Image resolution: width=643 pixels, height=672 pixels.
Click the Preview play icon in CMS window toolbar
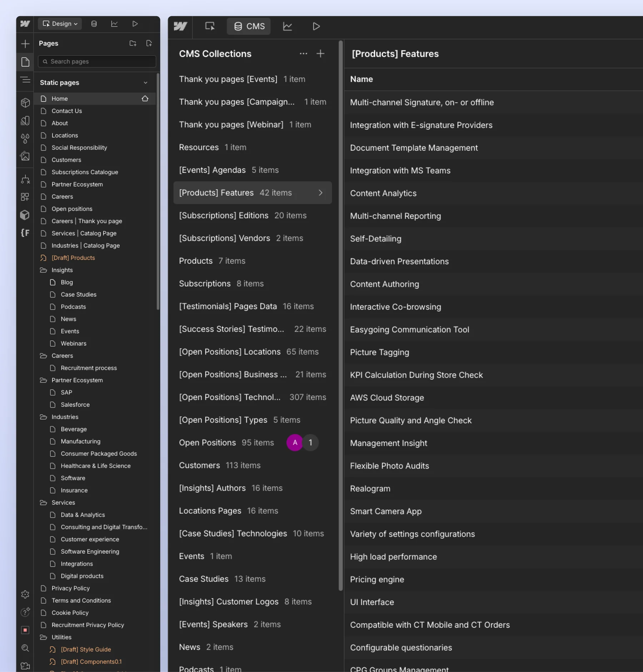(x=316, y=26)
